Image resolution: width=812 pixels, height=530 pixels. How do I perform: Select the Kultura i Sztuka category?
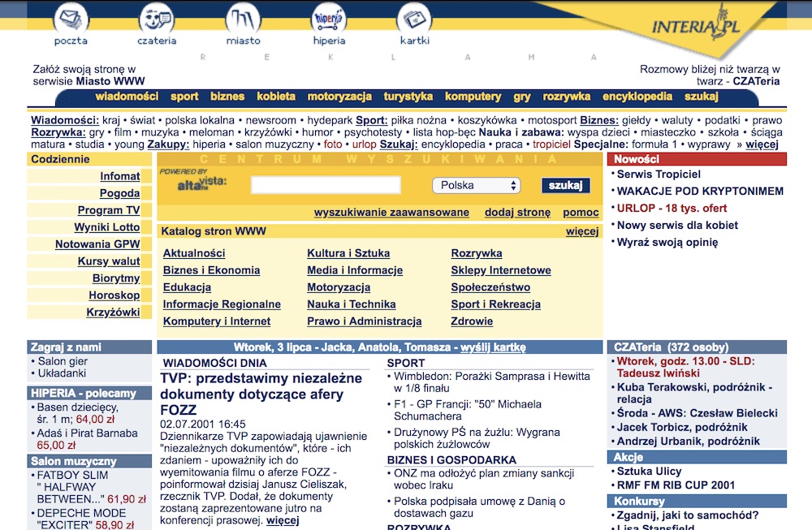click(348, 253)
